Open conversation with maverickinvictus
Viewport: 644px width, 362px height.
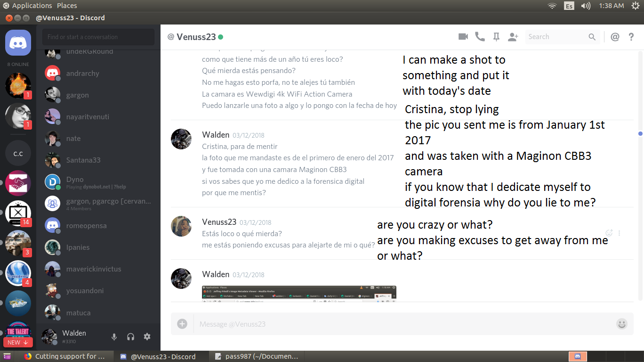coord(98,269)
